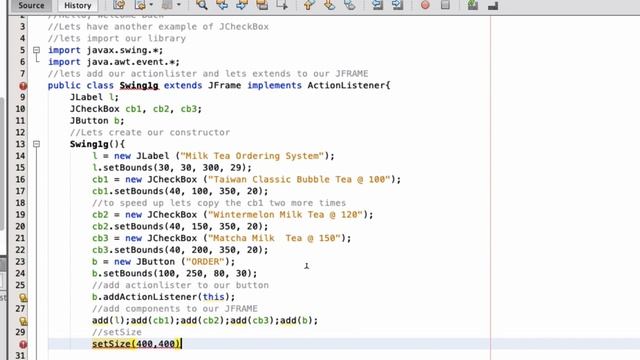Click "b.addActionListener(this);" line
Screen dimensions: 640x360
[x=164, y=297]
